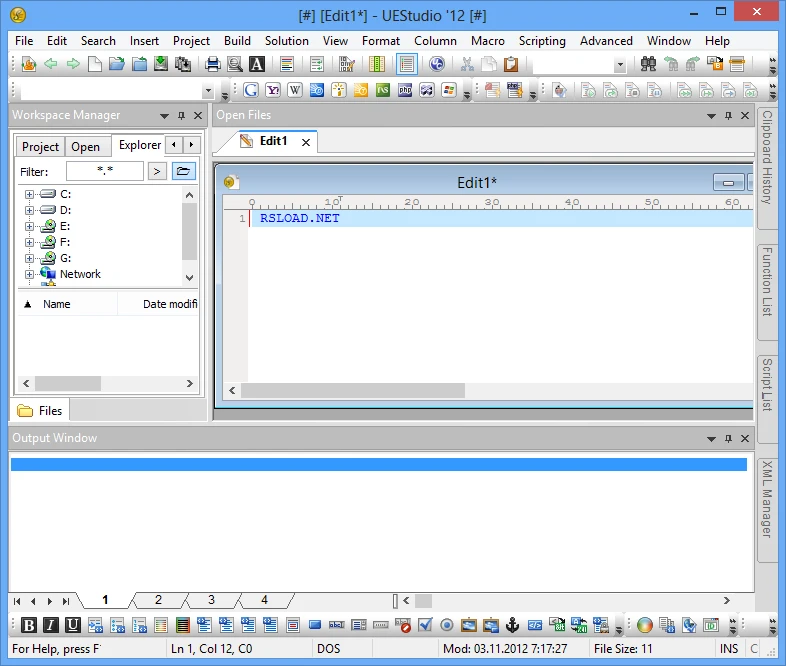Viewport: 786px width, 666px height.
Task: Click the Bold B icon in bottom toolbar
Action: coord(29,626)
